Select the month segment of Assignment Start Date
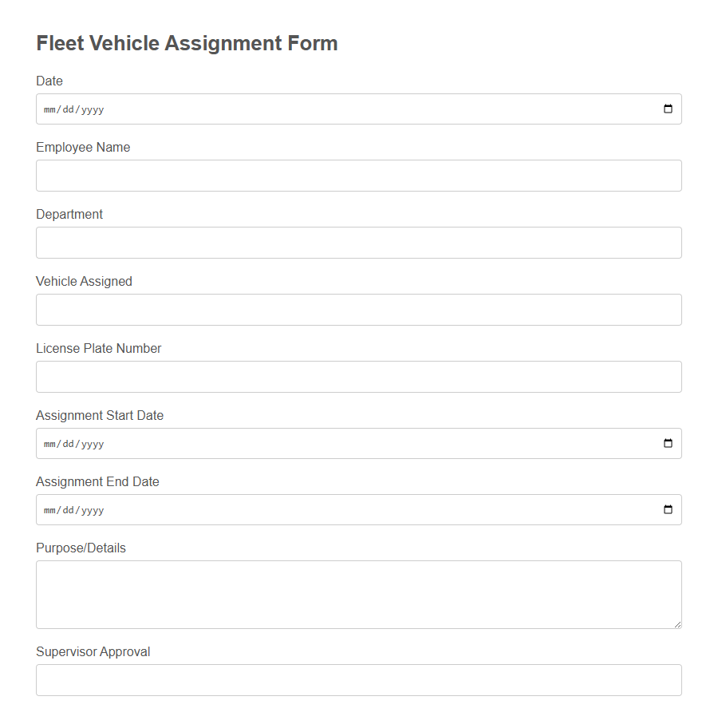The height and width of the screenshot is (728, 718). [48, 444]
